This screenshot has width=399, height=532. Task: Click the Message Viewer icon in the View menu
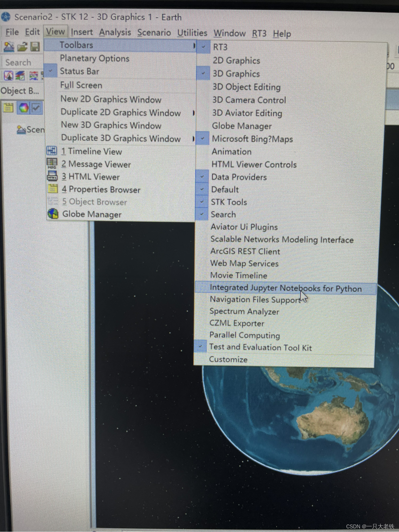[52, 163]
